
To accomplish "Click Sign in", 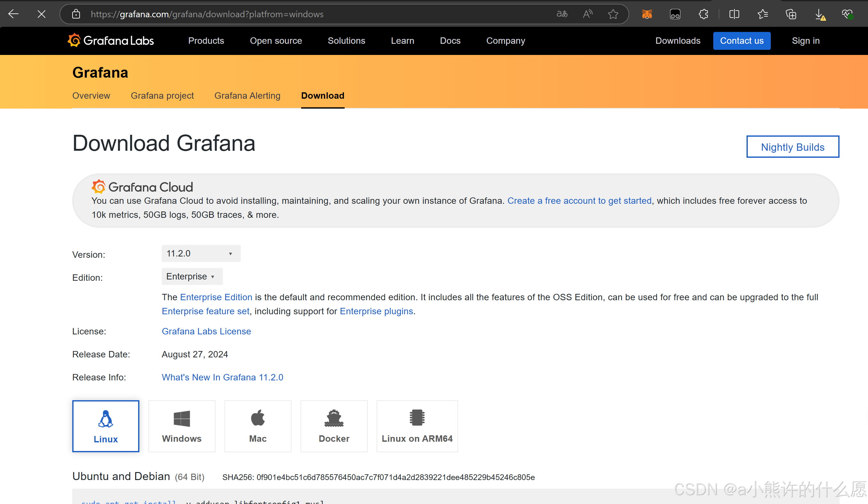I will 806,41.
